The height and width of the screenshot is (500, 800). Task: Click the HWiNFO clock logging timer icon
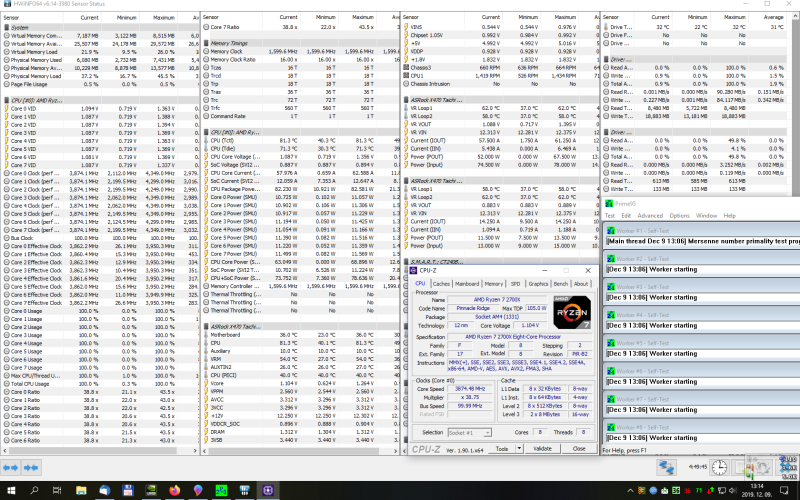point(719,467)
